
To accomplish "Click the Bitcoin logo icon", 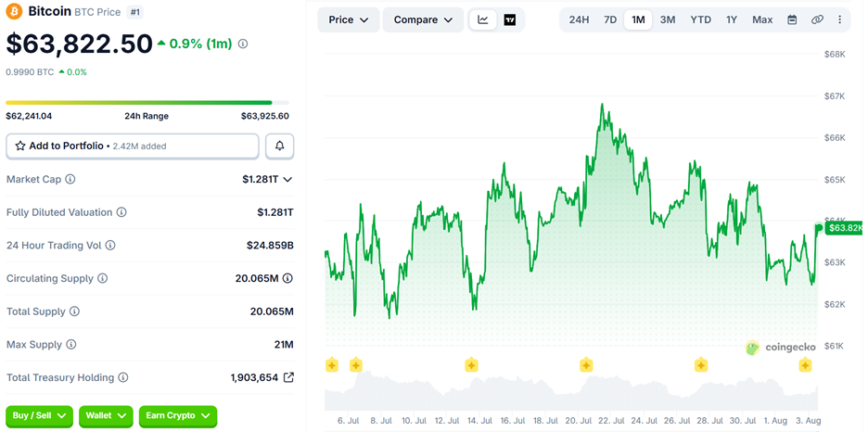I will (15, 10).
